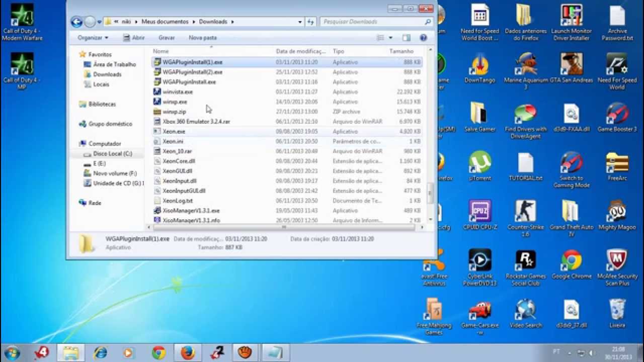Viewport: 644px width, 362px height.
Task: Open Call of Duty 4 - Modern Warfare shortcut
Action: point(22,23)
